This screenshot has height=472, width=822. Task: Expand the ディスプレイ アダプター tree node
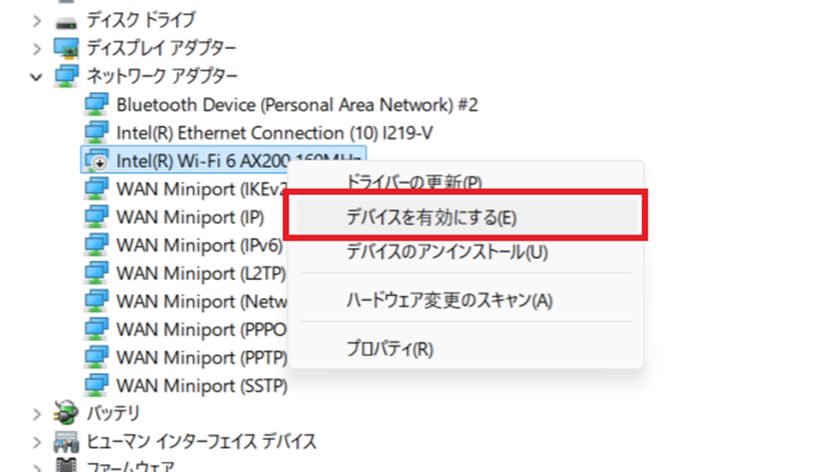point(37,48)
